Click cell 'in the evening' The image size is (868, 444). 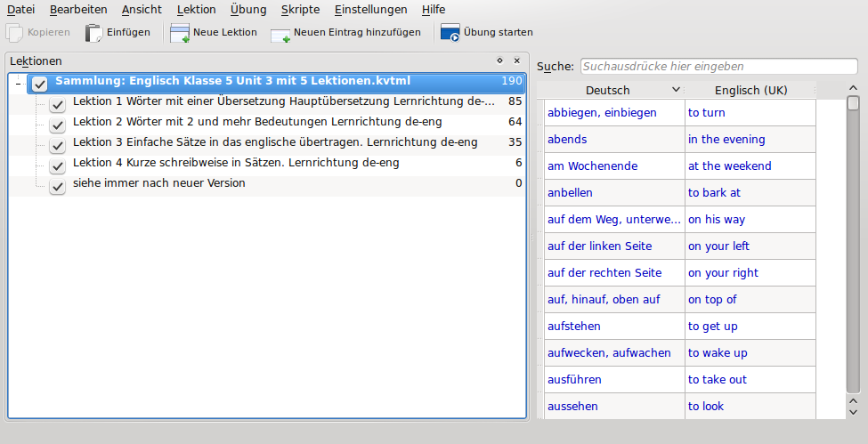[750, 140]
